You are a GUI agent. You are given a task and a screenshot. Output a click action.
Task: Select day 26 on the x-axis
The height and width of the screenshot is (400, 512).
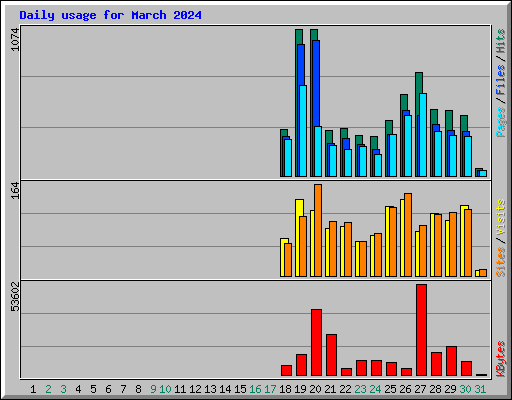405,389
